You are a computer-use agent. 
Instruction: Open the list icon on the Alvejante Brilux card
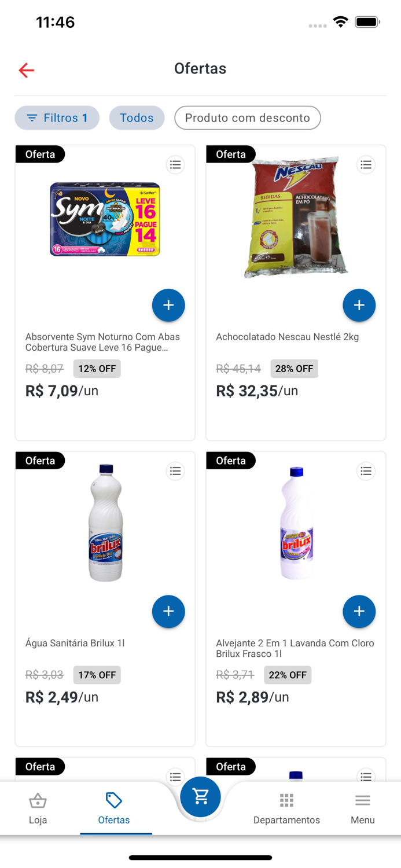click(x=366, y=471)
